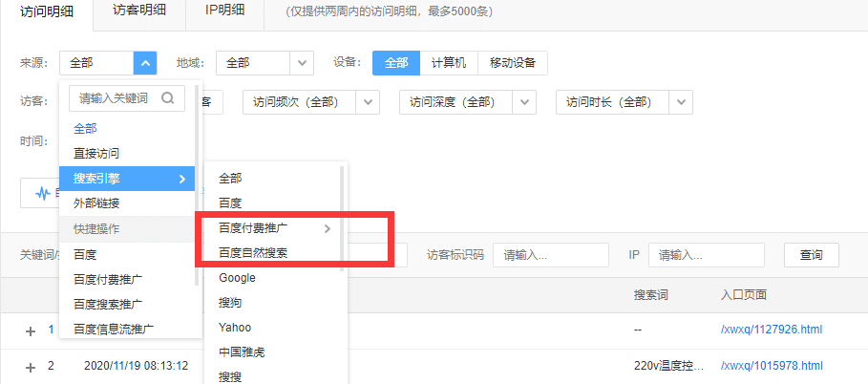Click the 查询 button
This screenshot has height=384, width=868.
(812, 255)
